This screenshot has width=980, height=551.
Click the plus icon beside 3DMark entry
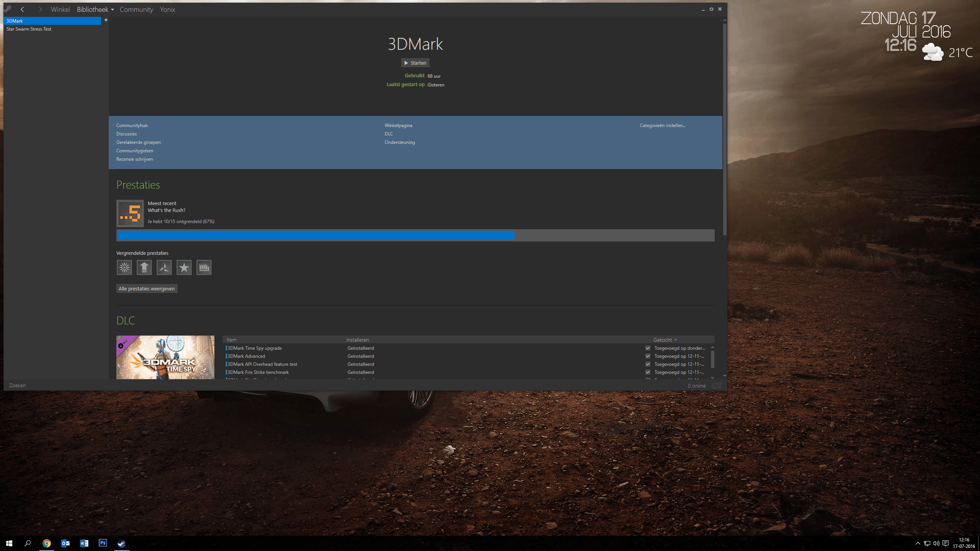106,20
